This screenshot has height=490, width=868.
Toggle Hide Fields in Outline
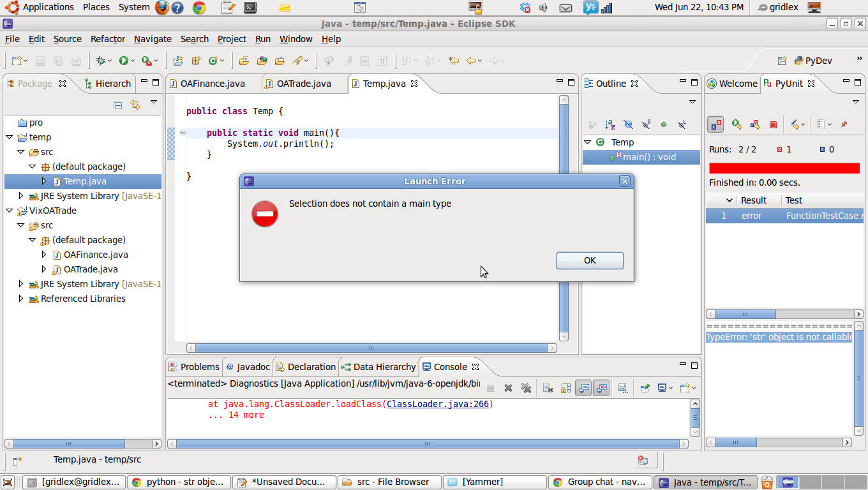click(628, 124)
